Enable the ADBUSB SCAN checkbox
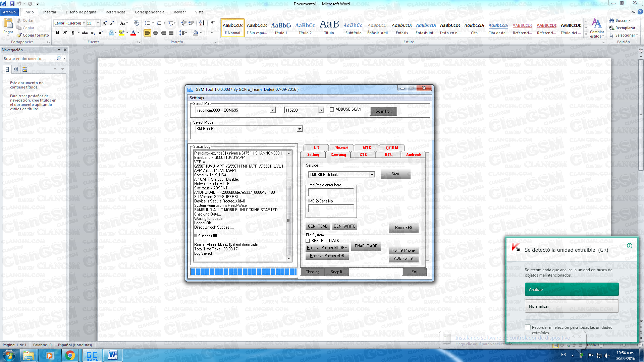This screenshot has width=644, height=362. (332, 110)
